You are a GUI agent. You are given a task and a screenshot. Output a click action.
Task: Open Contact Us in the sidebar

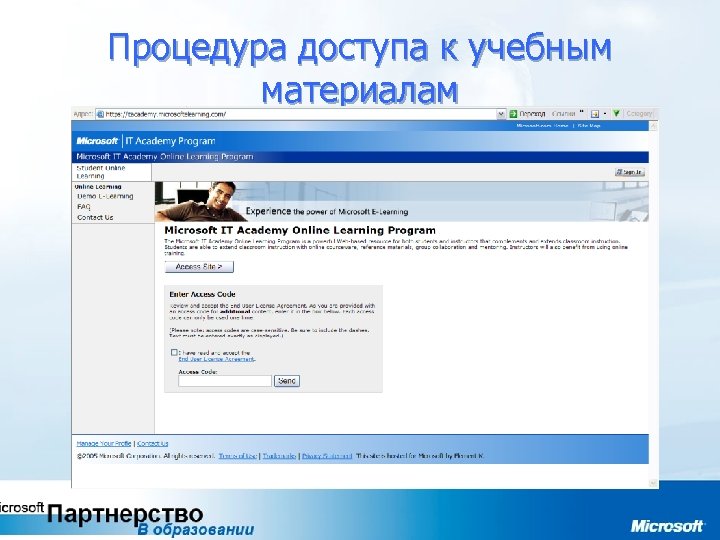pyautogui.click(x=95, y=217)
